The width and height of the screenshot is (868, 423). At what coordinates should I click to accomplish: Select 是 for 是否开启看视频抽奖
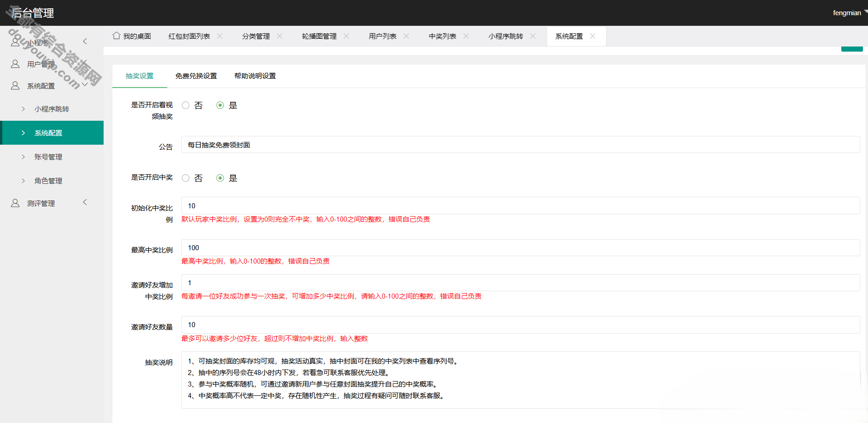click(220, 105)
